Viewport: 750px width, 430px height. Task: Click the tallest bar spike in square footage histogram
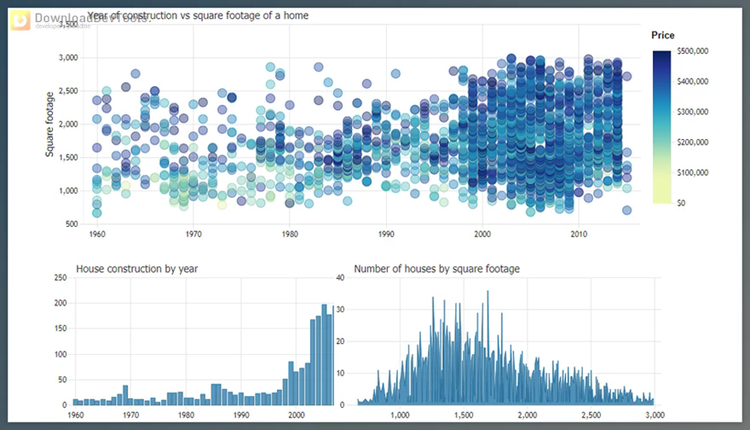pos(488,348)
